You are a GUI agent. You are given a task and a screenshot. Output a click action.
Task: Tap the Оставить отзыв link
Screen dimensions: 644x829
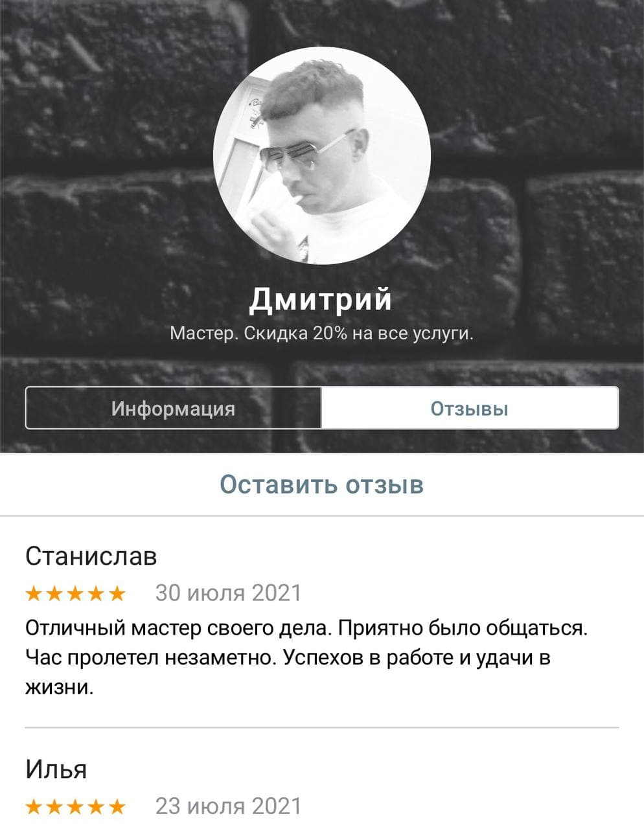click(x=322, y=484)
